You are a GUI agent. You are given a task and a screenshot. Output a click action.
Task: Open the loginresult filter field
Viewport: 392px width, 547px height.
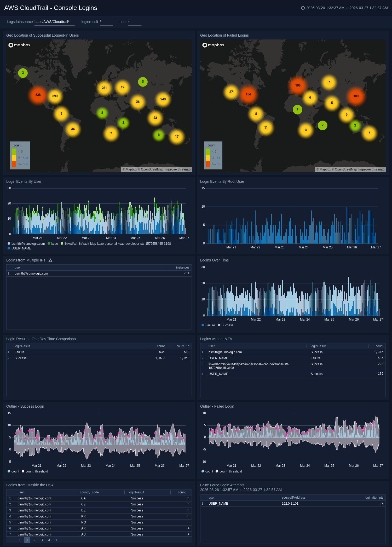click(x=106, y=22)
